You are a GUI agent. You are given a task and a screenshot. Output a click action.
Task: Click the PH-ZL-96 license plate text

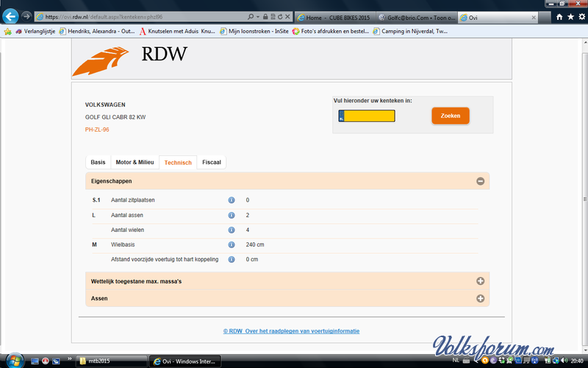97,130
